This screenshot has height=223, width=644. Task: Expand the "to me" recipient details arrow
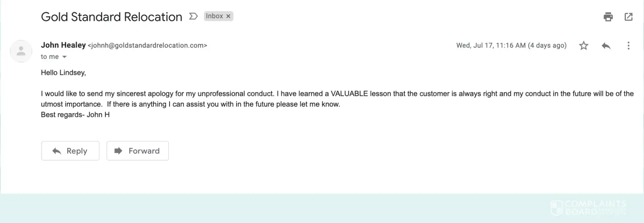[64, 57]
